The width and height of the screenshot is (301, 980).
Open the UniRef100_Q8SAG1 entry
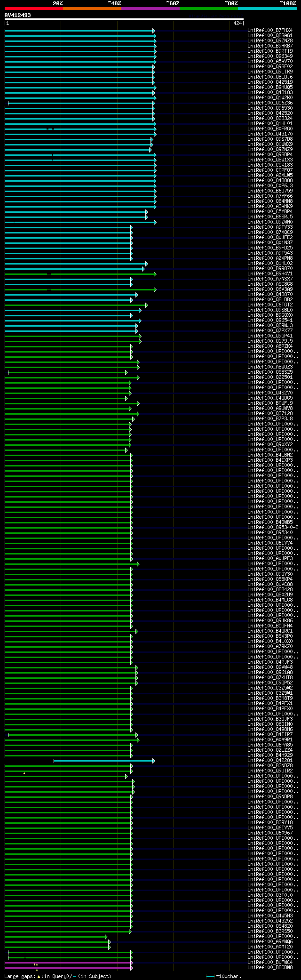(270, 35)
